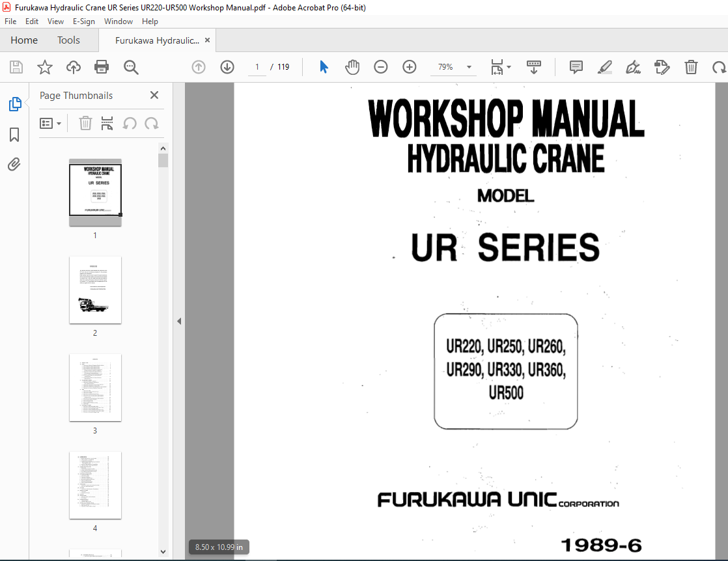Rotate thumbnail counterclockwise
This screenshot has height=561, width=728.
(x=130, y=124)
